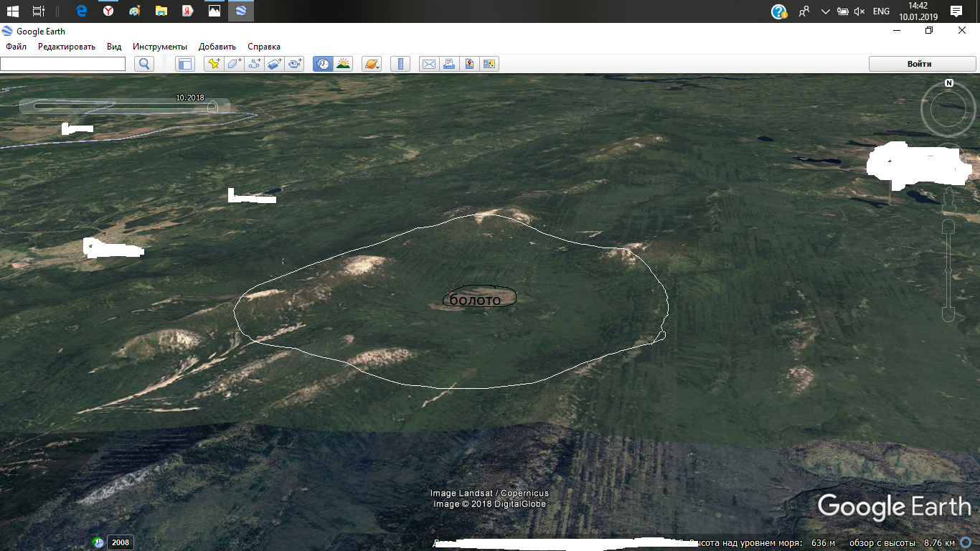Click the Record a Tour camera icon
Image resolution: width=980 pixels, height=551 pixels.
click(295, 64)
